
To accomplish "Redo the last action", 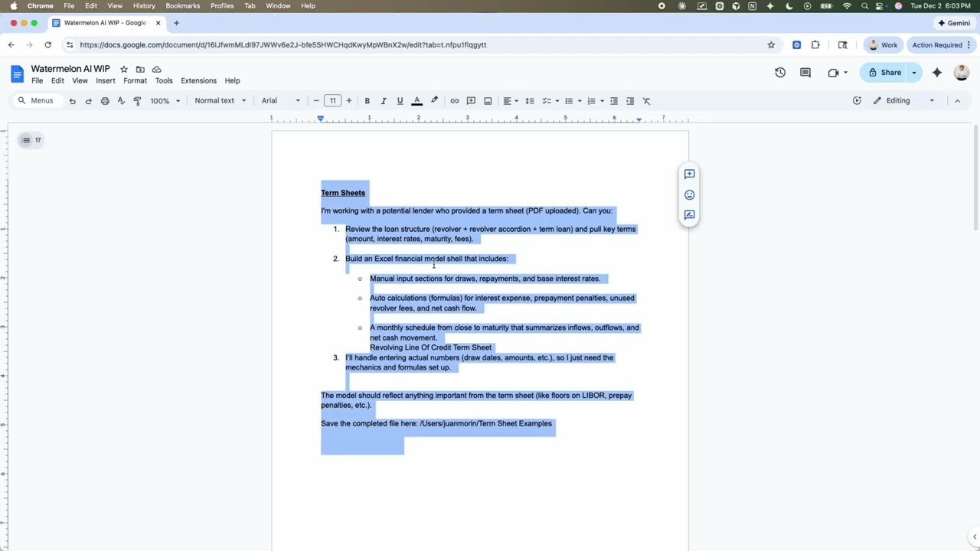I will 88,101.
